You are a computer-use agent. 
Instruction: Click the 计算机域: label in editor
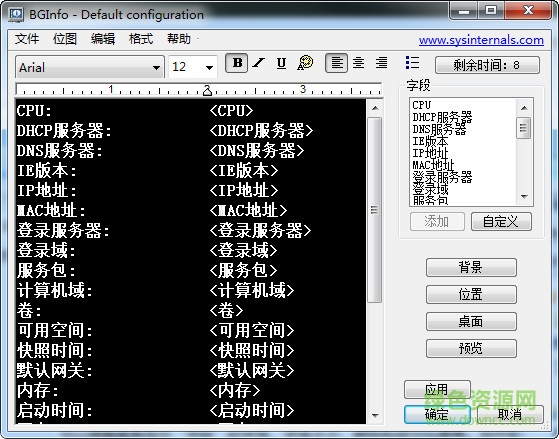[55, 290]
